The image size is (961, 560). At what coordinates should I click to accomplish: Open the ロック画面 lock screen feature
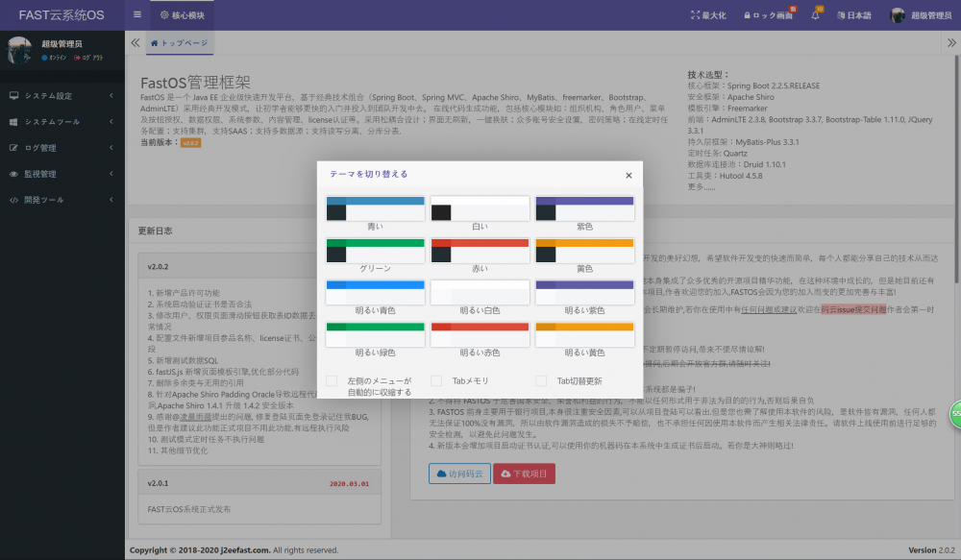[x=770, y=15]
